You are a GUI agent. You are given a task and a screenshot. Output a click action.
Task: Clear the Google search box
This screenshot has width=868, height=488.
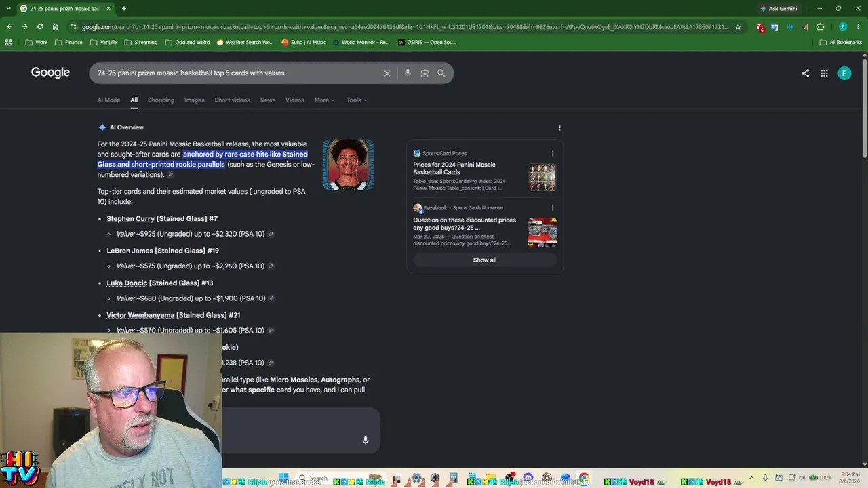click(387, 73)
